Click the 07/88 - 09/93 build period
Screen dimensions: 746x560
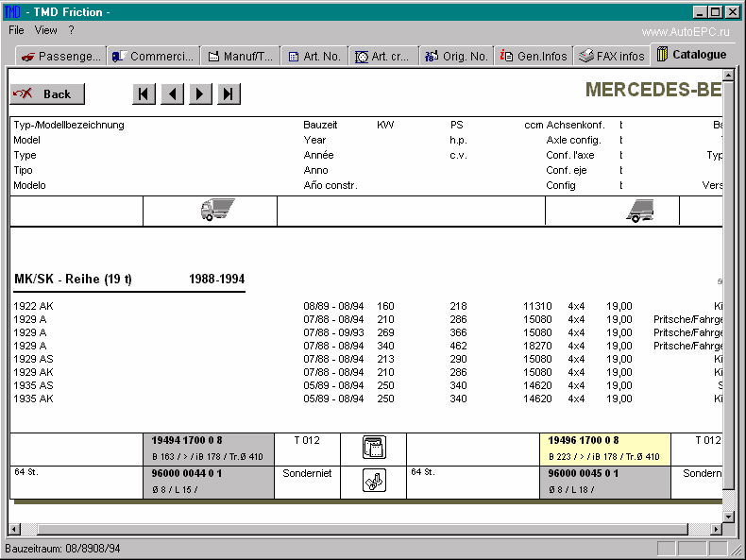tap(333, 332)
